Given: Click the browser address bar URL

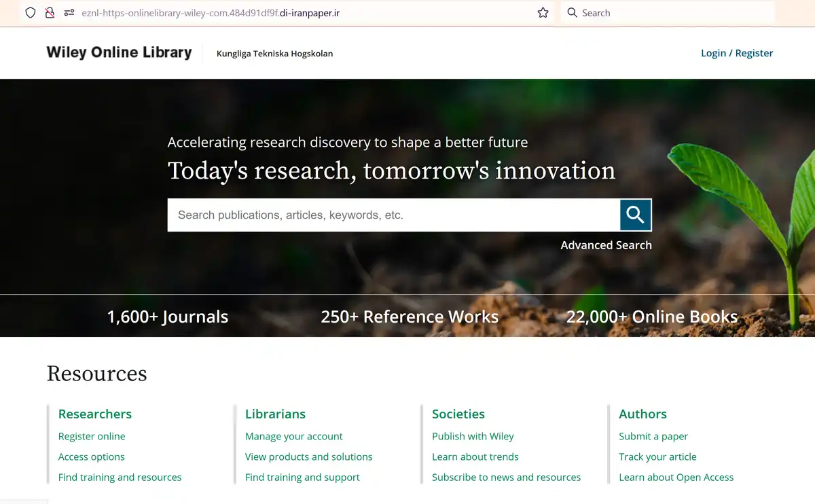Looking at the screenshot, I should pyautogui.click(x=211, y=13).
